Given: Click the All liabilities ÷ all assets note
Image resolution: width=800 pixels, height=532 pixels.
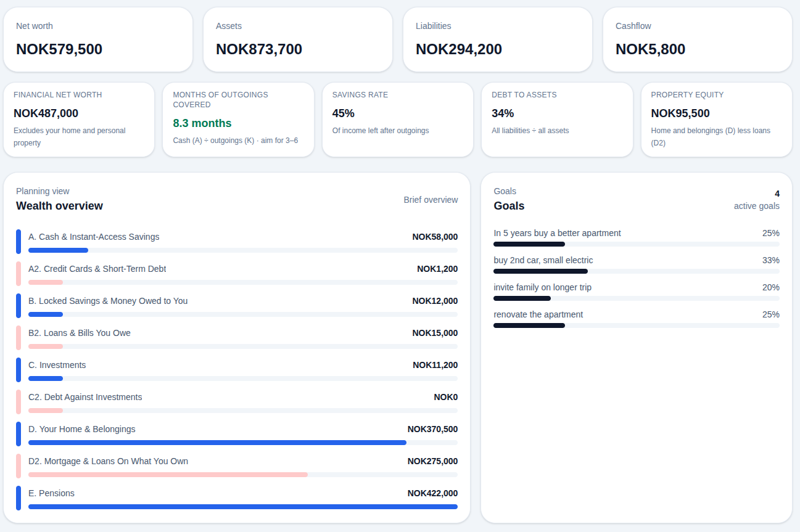Looking at the screenshot, I should 530,131.
